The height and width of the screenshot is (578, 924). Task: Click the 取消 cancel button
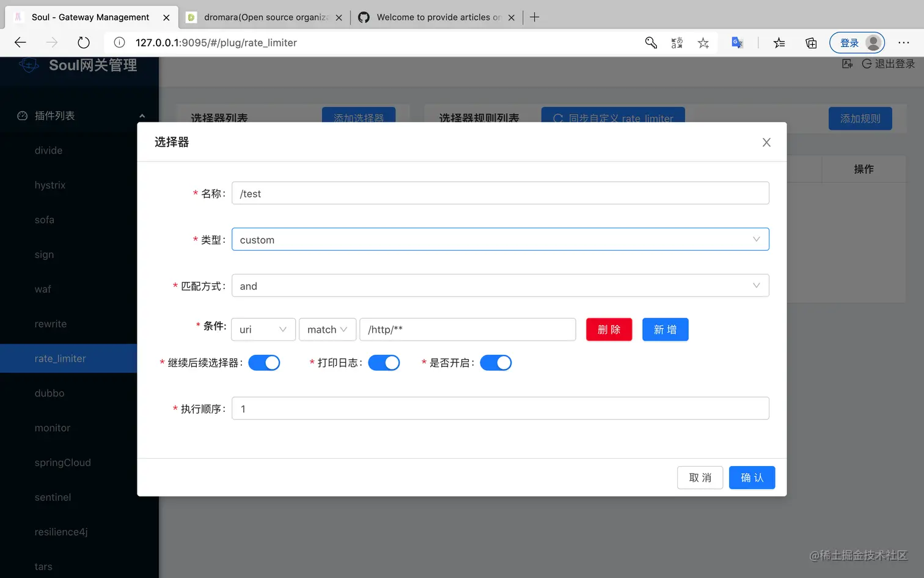coord(700,478)
